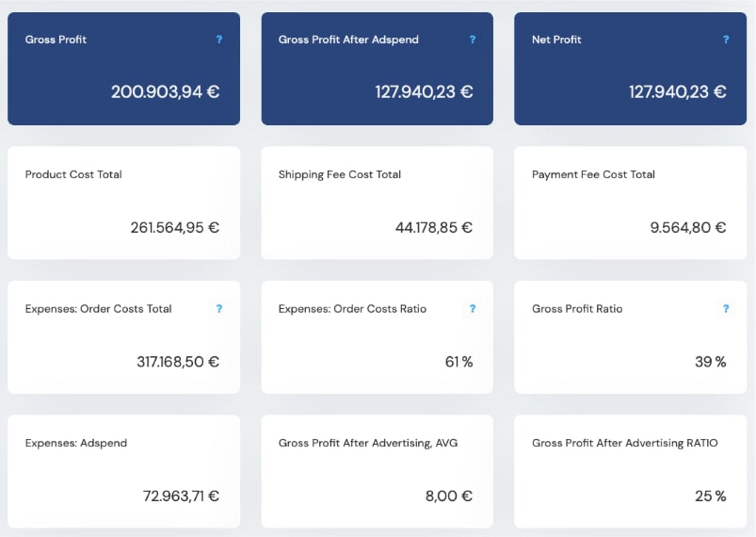Screen dimensions: 756x537
Task: Click the Product Cost Total card
Action: tap(124, 203)
